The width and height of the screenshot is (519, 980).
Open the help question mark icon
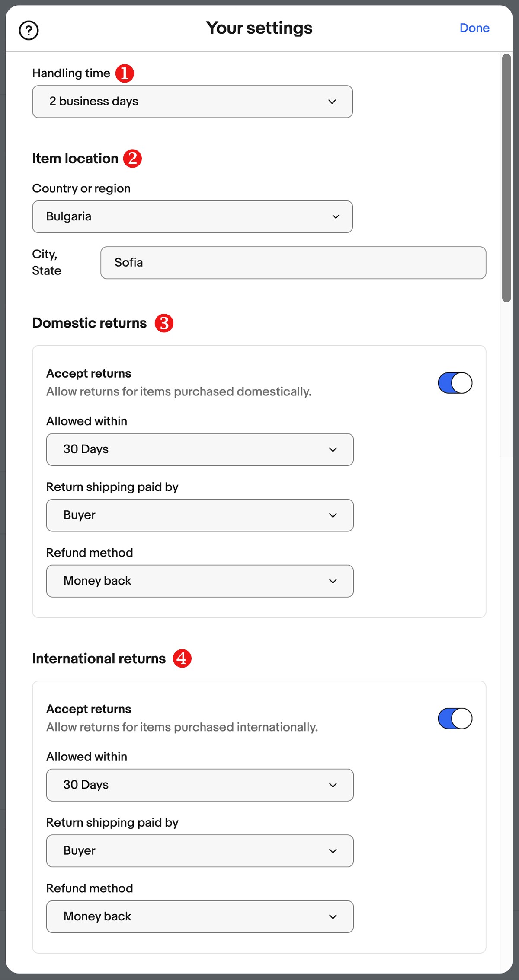29,31
